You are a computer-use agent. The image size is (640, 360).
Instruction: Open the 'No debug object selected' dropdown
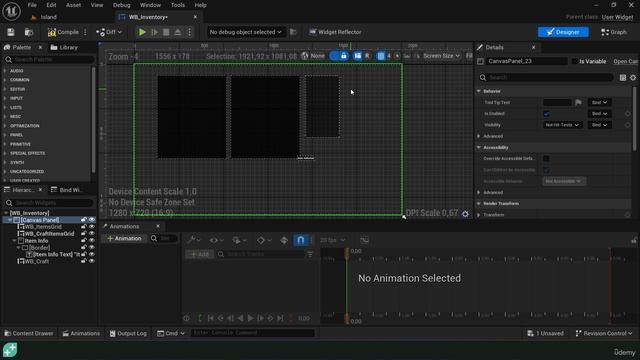click(x=245, y=32)
